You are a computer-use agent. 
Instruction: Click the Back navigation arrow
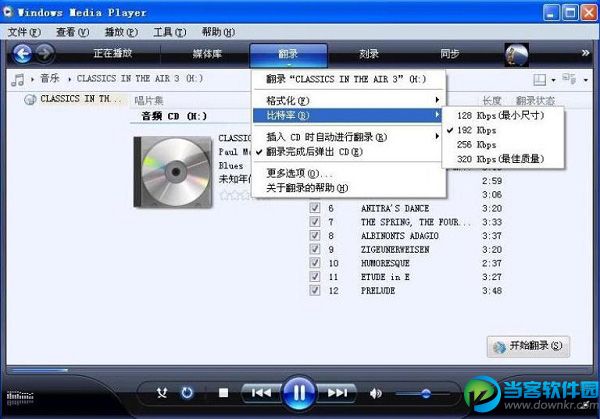[23, 54]
